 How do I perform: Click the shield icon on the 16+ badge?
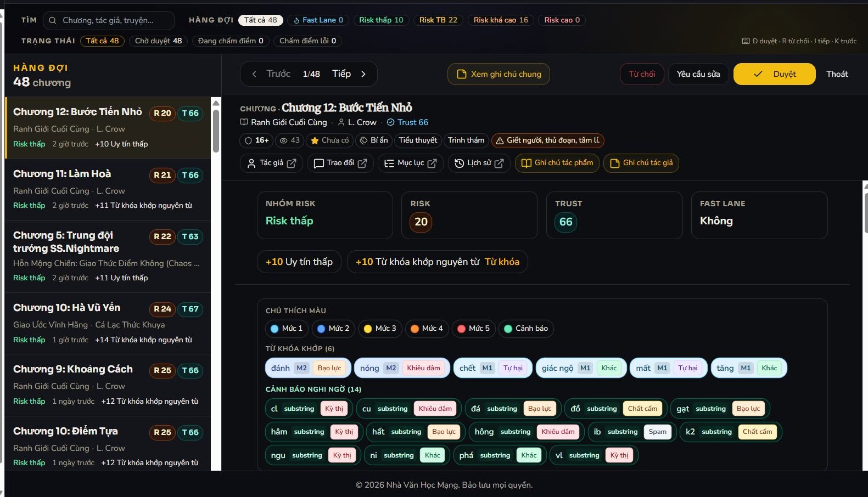[x=248, y=140]
